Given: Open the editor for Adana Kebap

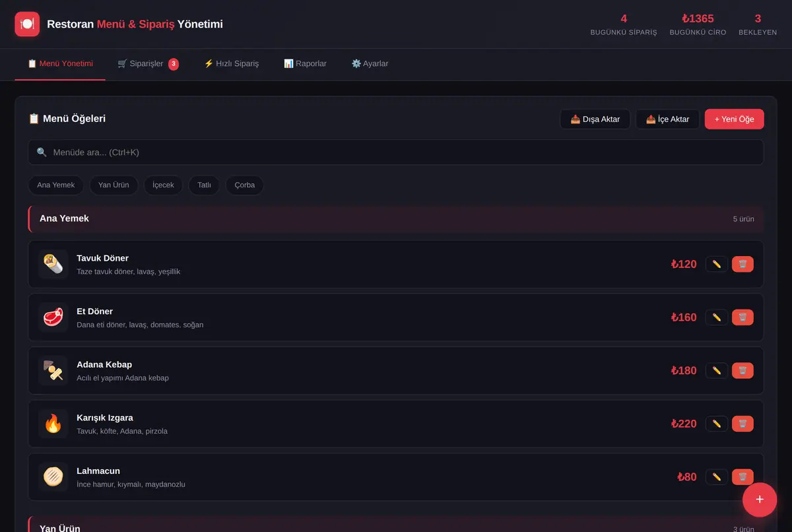Looking at the screenshot, I should (717, 370).
